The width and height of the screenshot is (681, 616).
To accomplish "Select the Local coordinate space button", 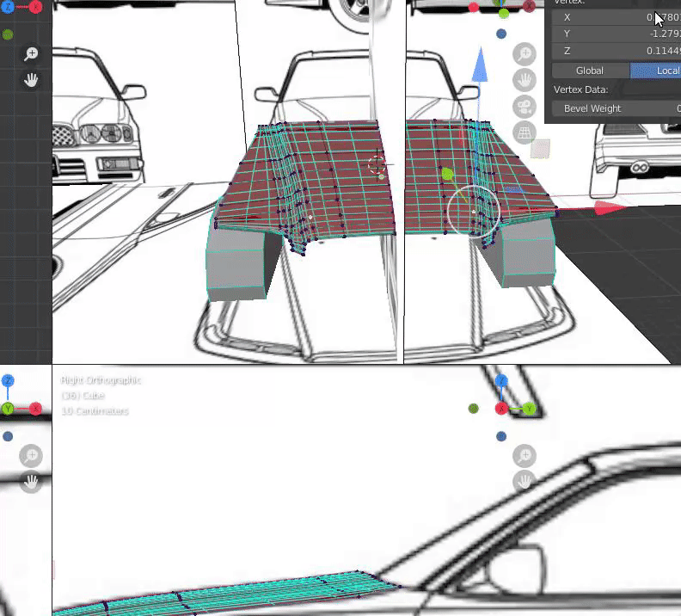I will [x=656, y=71].
